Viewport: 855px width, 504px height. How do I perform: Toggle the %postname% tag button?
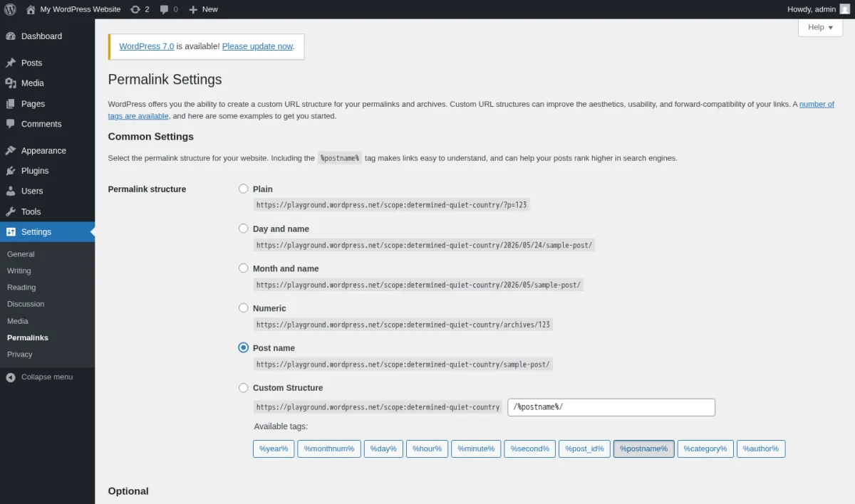pos(643,448)
